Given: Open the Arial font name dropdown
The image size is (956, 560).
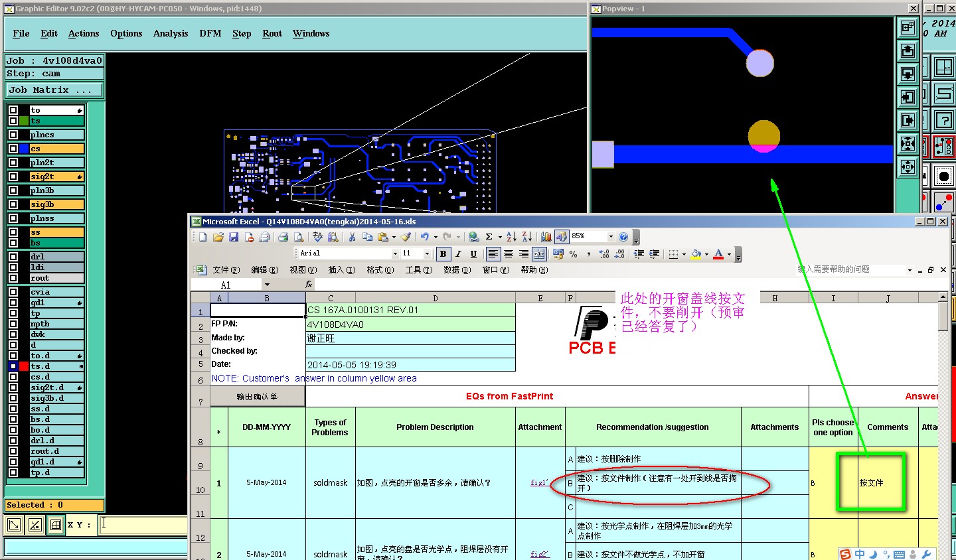Looking at the screenshot, I should [x=395, y=253].
